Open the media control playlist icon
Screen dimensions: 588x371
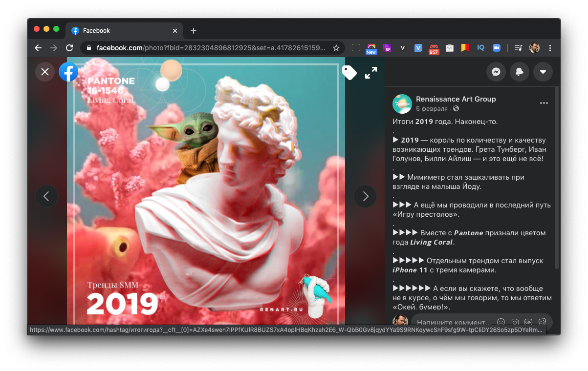[x=519, y=48]
